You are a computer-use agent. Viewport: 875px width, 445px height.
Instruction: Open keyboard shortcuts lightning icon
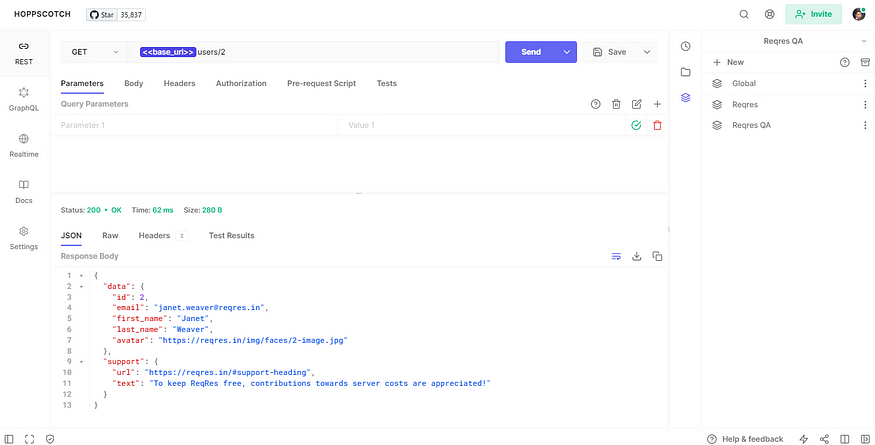pos(804,439)
